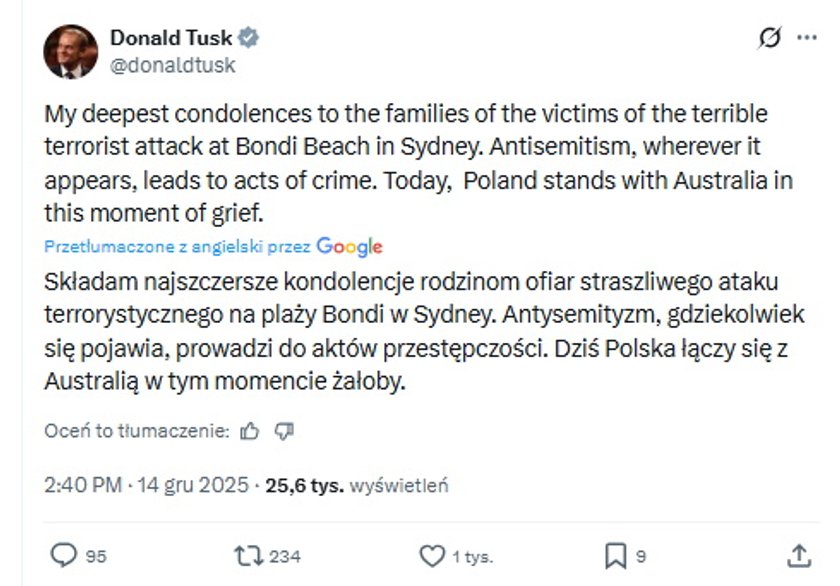Image resolution: width=840 pixels, height=586 pixels.
Task: Bookmark the post with the bookmark icon
Action: coord(616,555)
